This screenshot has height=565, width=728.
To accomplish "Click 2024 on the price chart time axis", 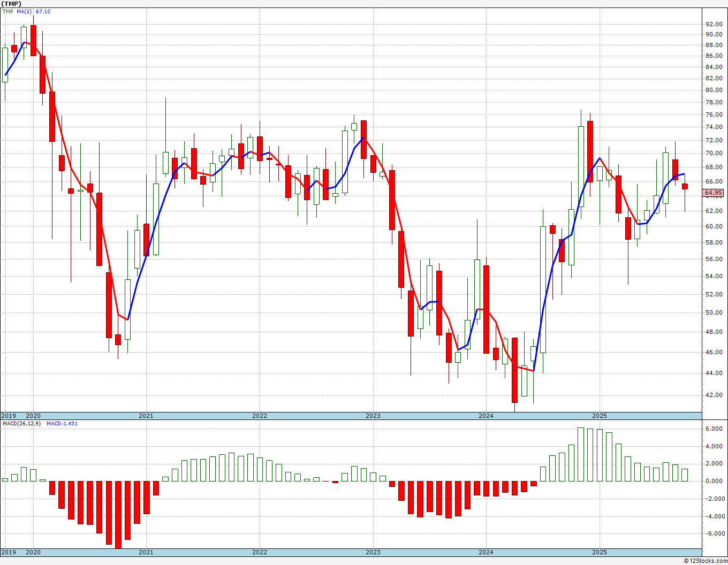I will (x=486, y=416).
